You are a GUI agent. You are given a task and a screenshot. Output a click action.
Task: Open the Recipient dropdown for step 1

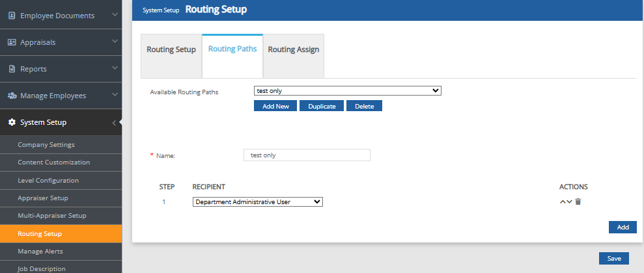pos(258,202)
